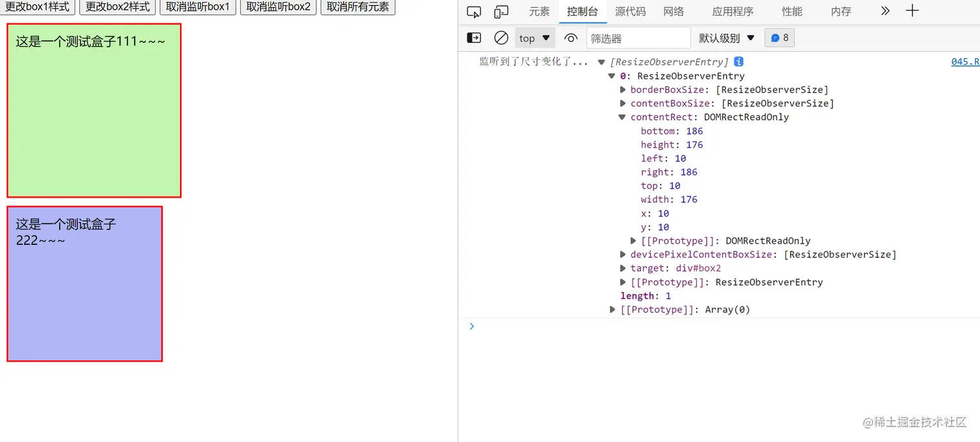Click the 监听到了尺寸变化了... log message
980x442 pixels.
tap(533, 62)
